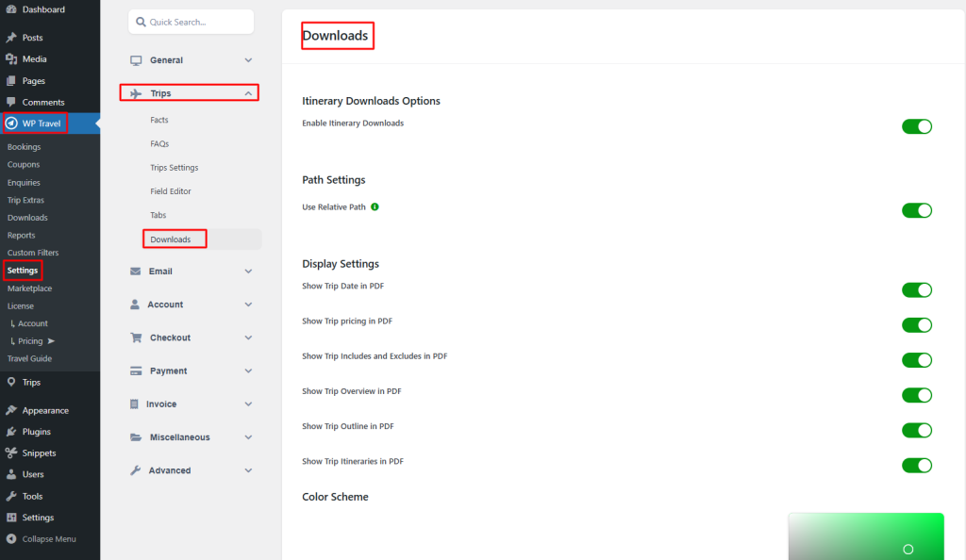Open Trip Extras link
Screen dimensions: 966x560
tap(25, 200)
